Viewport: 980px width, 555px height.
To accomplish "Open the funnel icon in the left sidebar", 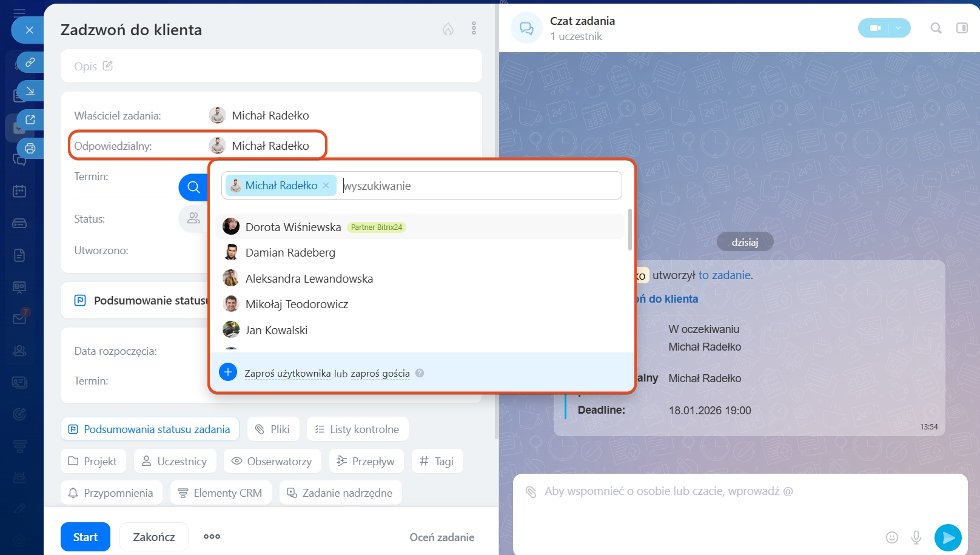I will tap(19, 446).
